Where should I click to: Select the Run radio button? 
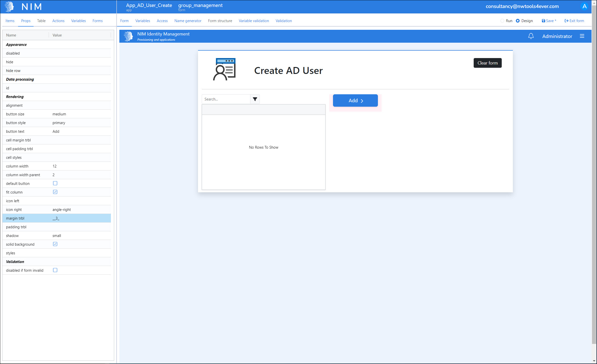pos(502,21)
